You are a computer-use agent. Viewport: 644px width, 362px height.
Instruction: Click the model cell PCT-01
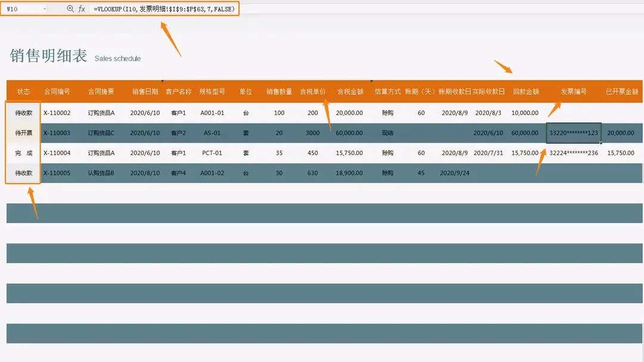212,153
